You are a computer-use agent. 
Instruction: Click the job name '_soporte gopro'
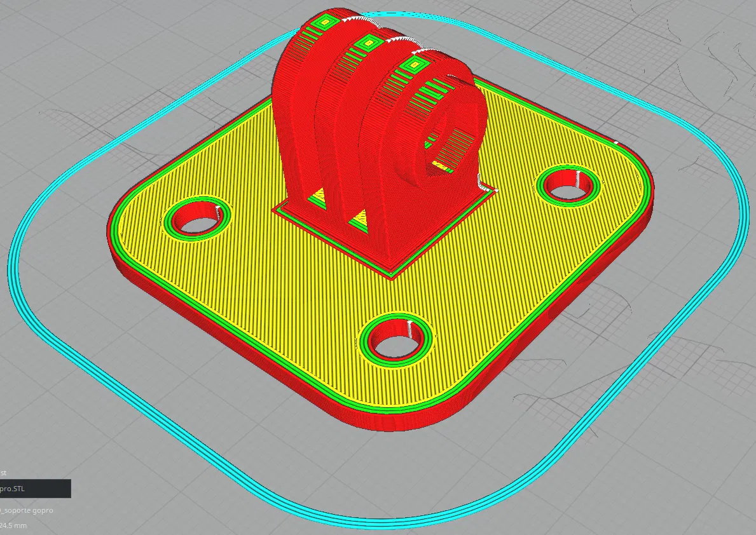27,510
